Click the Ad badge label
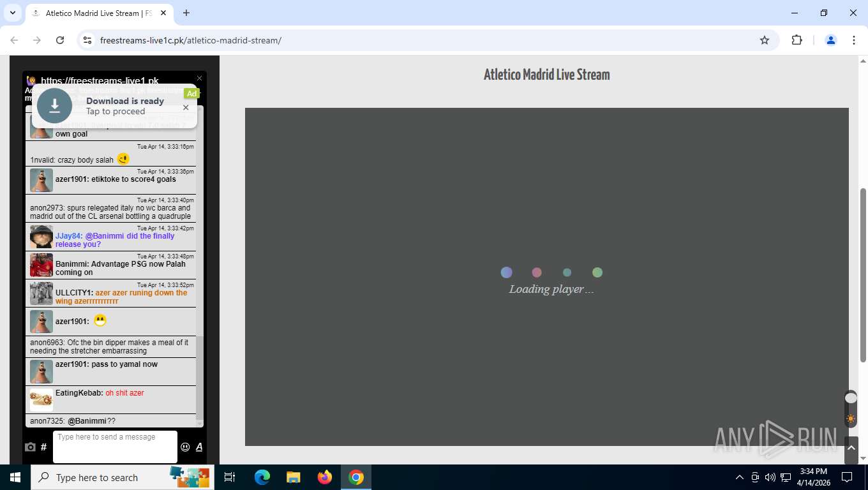 point(191,94)
